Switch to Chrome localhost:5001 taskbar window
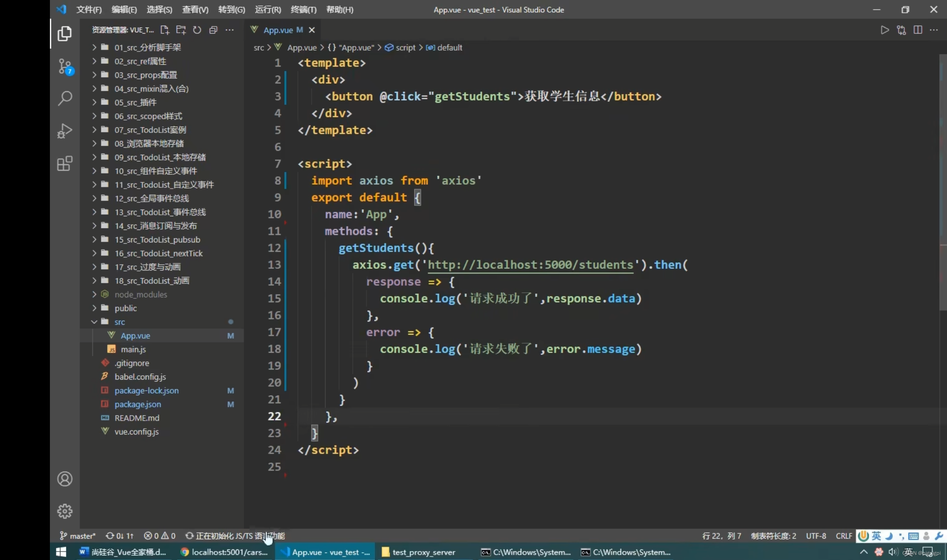This screenshot has height=560, width=947. [225, 552]
